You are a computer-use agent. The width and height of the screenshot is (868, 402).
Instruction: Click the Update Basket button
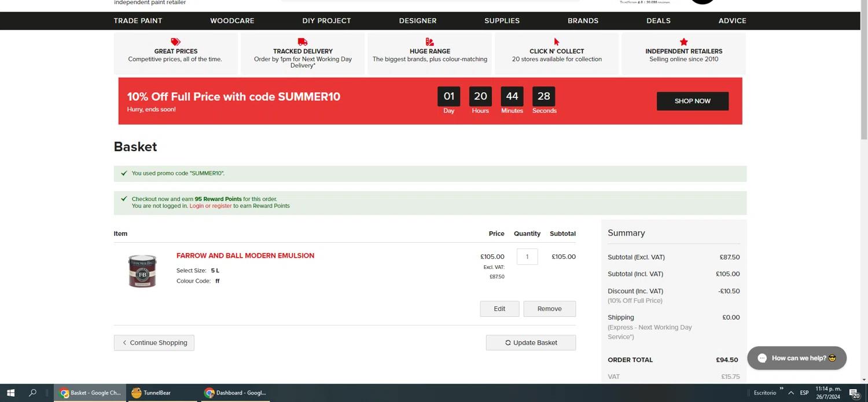531,342
